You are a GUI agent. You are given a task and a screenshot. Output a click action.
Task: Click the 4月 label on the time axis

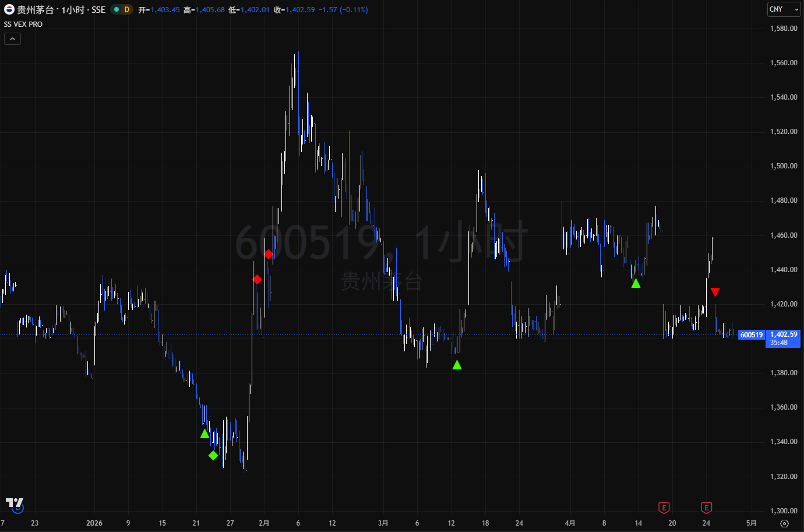tap(570, 523)
